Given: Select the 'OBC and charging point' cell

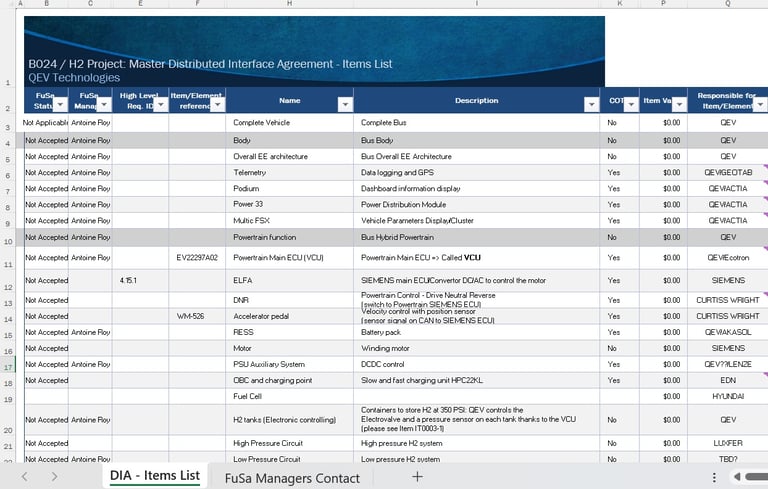Looking at the screenshot, I should [289, 380].
